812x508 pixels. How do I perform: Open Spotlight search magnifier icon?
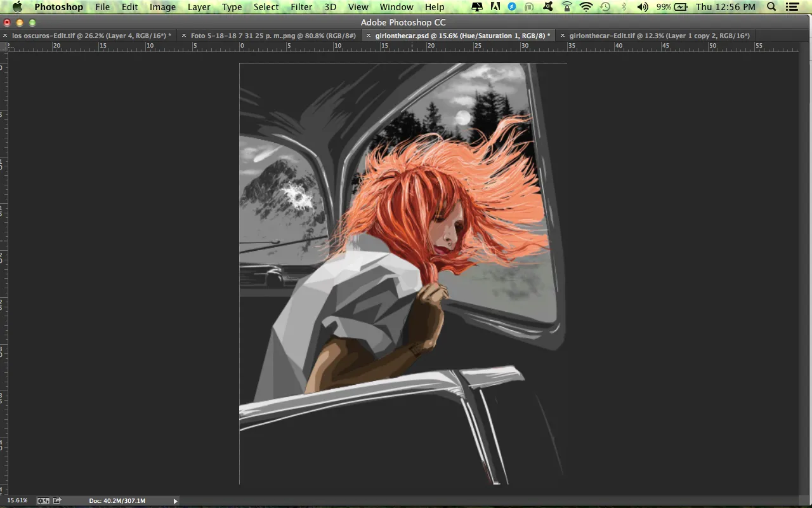click(771, 7)
